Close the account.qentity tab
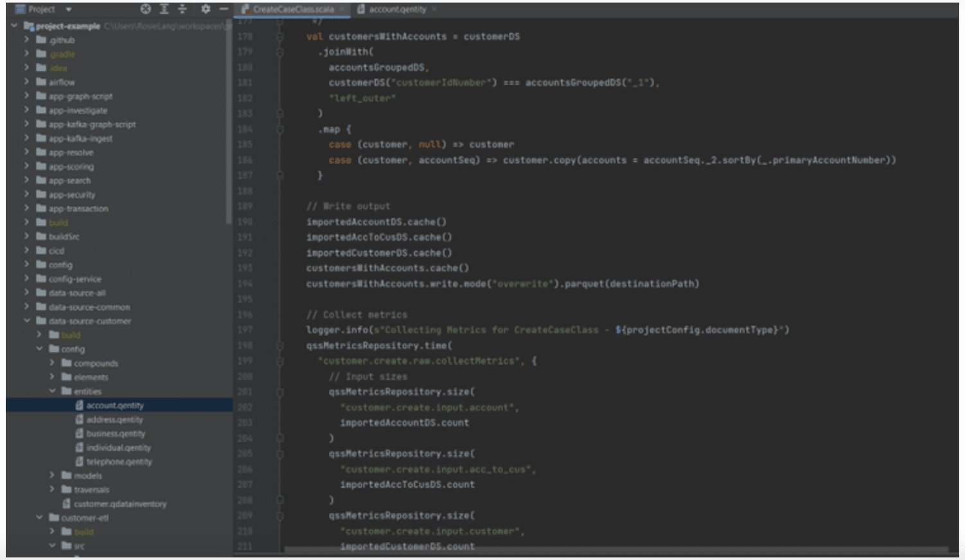The image size is (965, 560). (x=434, y=9)
